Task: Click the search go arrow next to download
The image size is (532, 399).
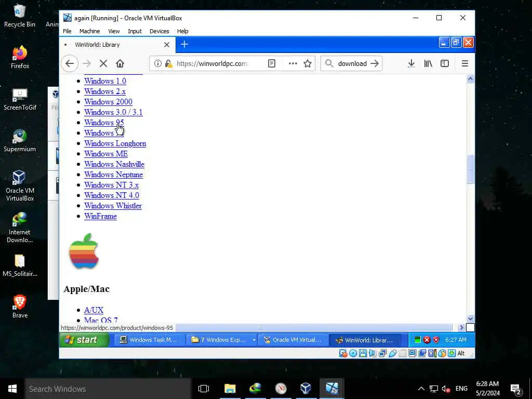Action: pos(375,63)
